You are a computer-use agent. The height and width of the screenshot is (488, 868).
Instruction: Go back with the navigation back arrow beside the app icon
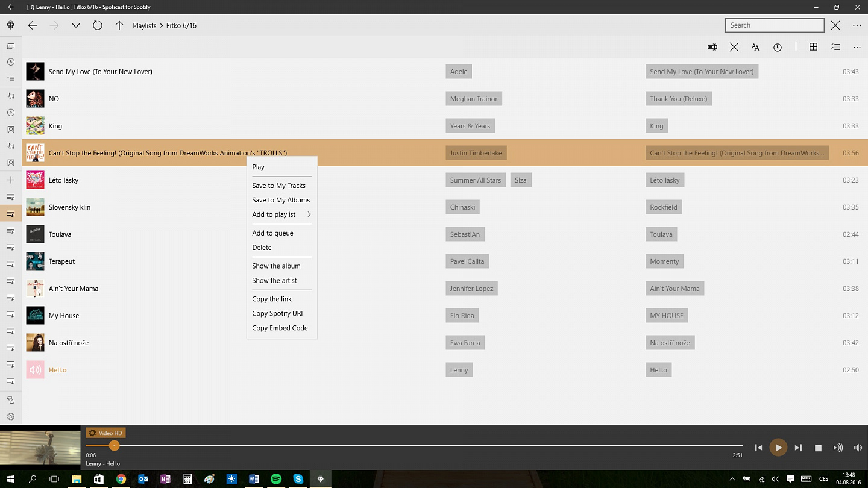pyautogui.click(x=33, y=25)
